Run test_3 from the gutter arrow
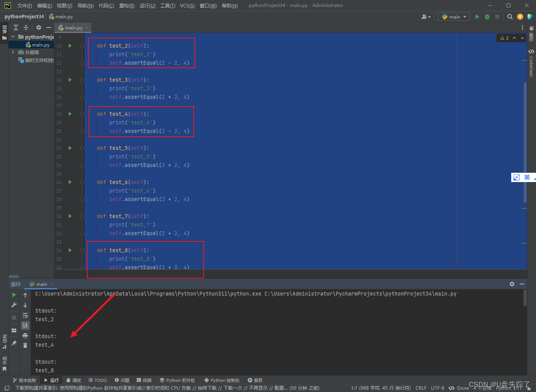This screenshot has width=536, height=392. pyautogui.click(x=70, y=80)
